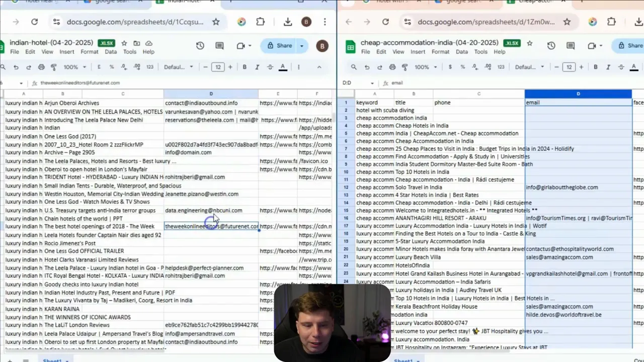
Task: Open comments panel in indian-hotel window
Action: point(219,46)
